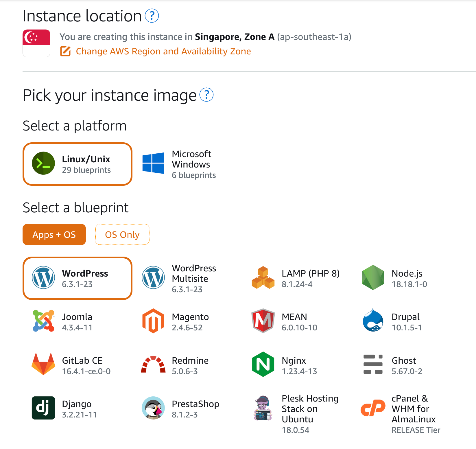Select the MEAN blueprint name
476x449 pixels.
294,317
